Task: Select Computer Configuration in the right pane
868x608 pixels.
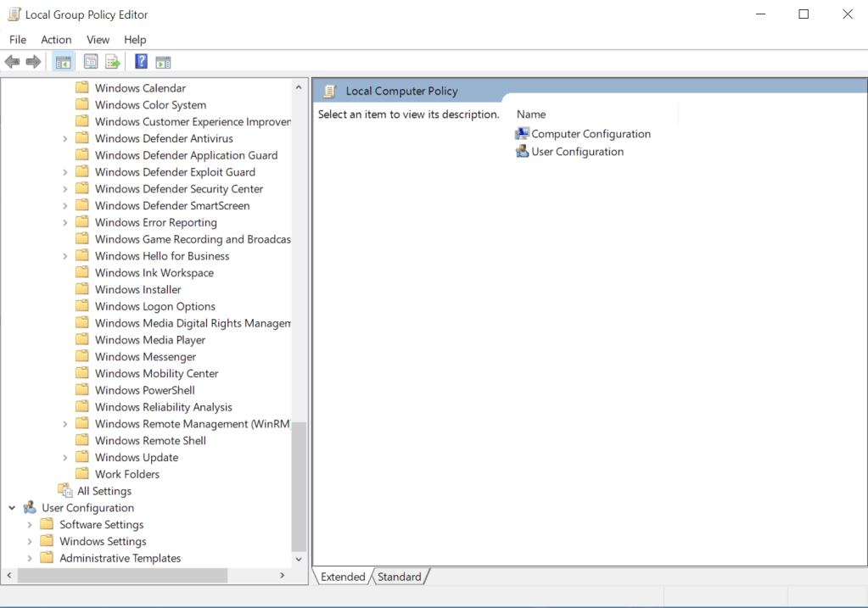Action: coord(591,134)
